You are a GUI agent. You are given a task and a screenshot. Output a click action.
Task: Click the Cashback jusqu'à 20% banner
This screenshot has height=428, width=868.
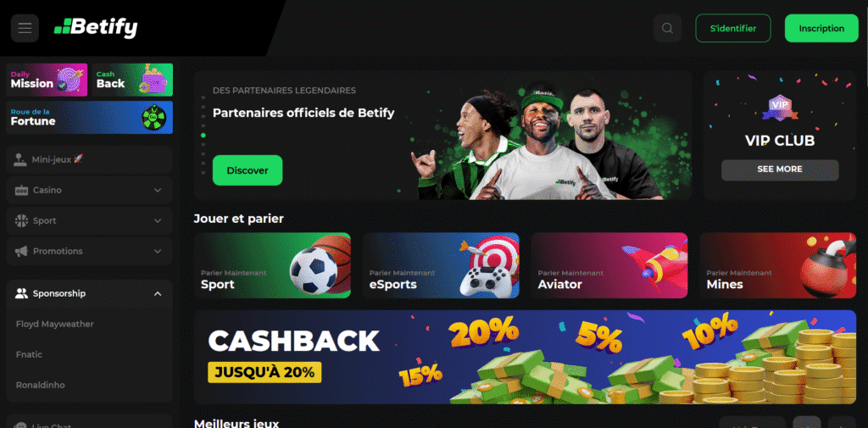525,357
